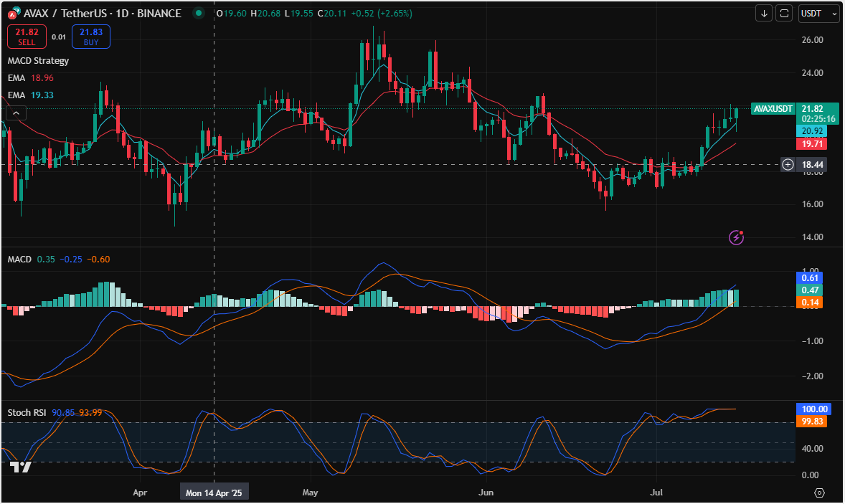Click the 14.00 price axis label
Screen dimensions: 845x504
coord(812,237)
